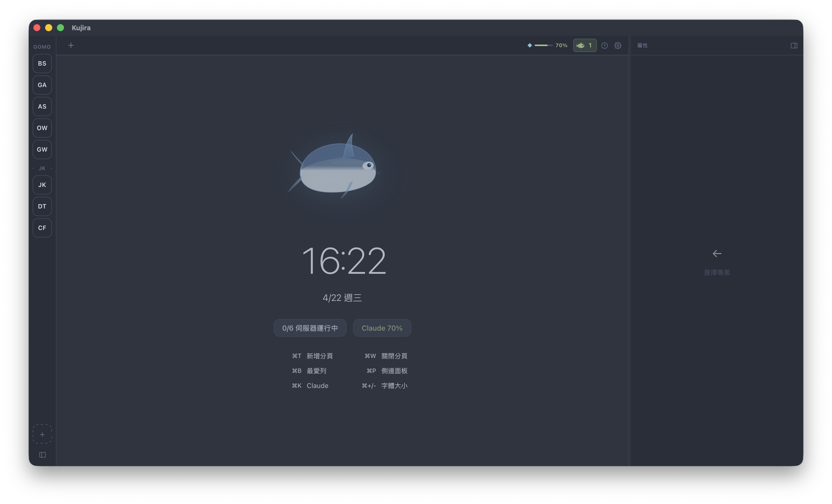Open the GW project in the sidebar
This screenshot has height=504, width=832.
tap(42, 150)
